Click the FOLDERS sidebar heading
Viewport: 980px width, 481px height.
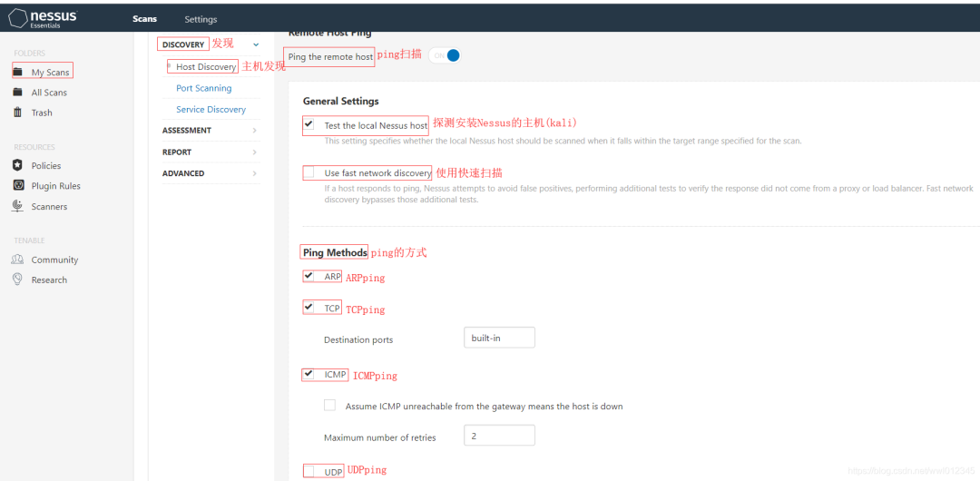pyautogui.click(x=29, y=54)
